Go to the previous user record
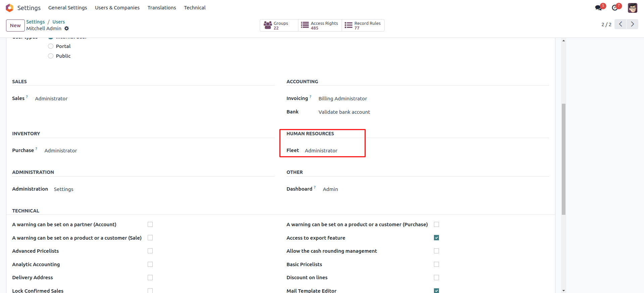The image size is (644, 293). pyautogui.click(x=621, y=24)
